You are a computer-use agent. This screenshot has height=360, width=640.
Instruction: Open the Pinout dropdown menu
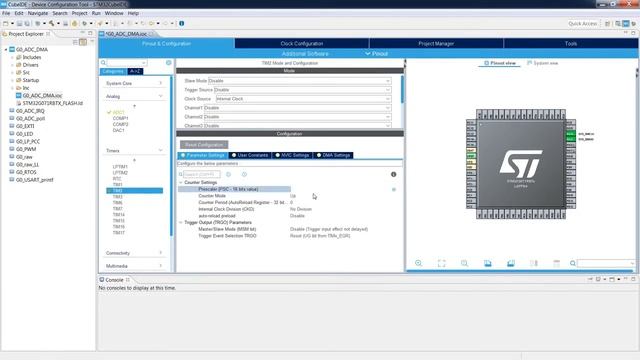pyautogui.click(x=376, y=54)
